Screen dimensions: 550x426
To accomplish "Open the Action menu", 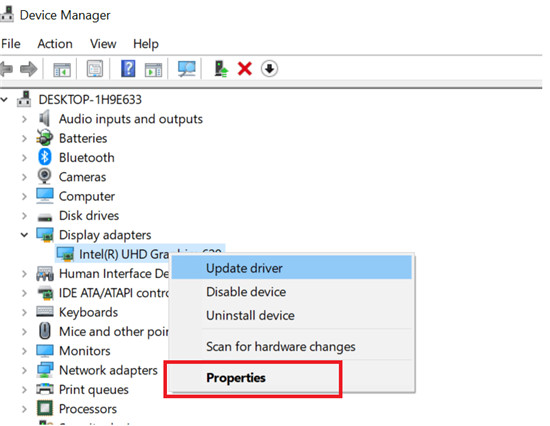I will pyautogui.click(x=55, y=44).
